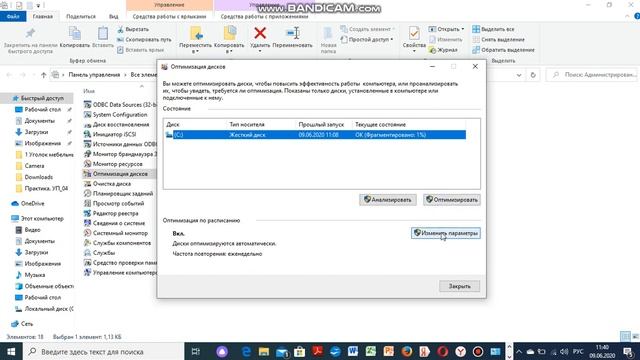
Task: Open Средства работы с ярлыками tab
Action: [169, 17]
